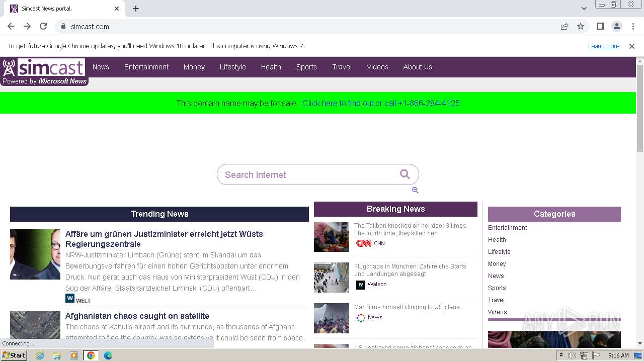Go back to previous page
The height and width of the screenshot is (362, 644).
11,26
